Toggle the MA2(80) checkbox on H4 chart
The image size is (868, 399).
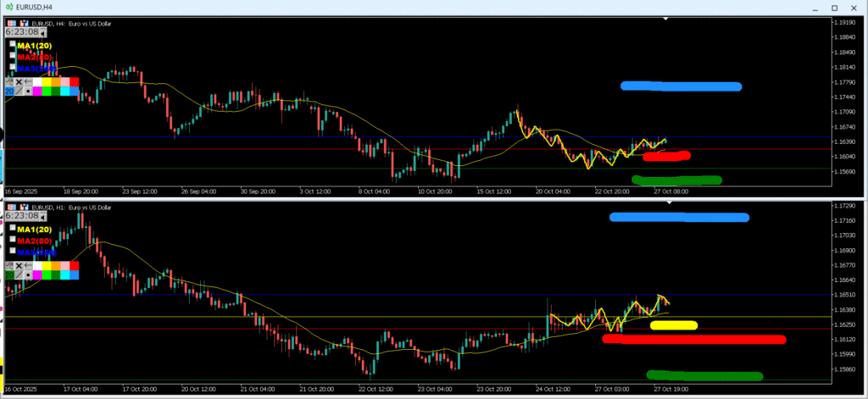(x=13, y=56)
